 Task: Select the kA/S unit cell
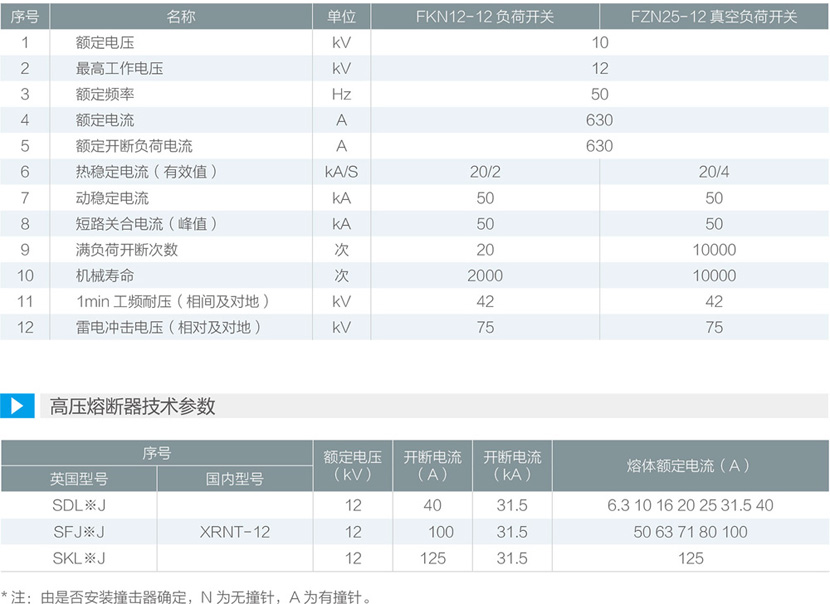click(341, 172)
